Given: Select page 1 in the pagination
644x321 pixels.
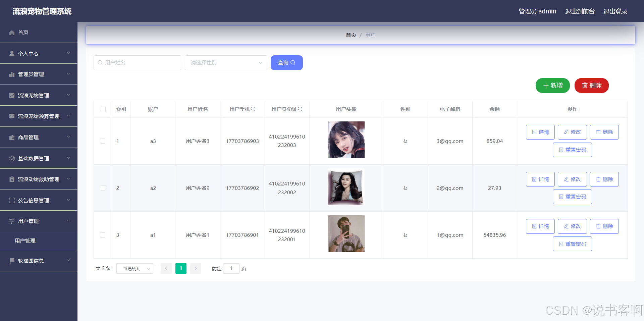Looking at the screenshot, I should [181, 268].
